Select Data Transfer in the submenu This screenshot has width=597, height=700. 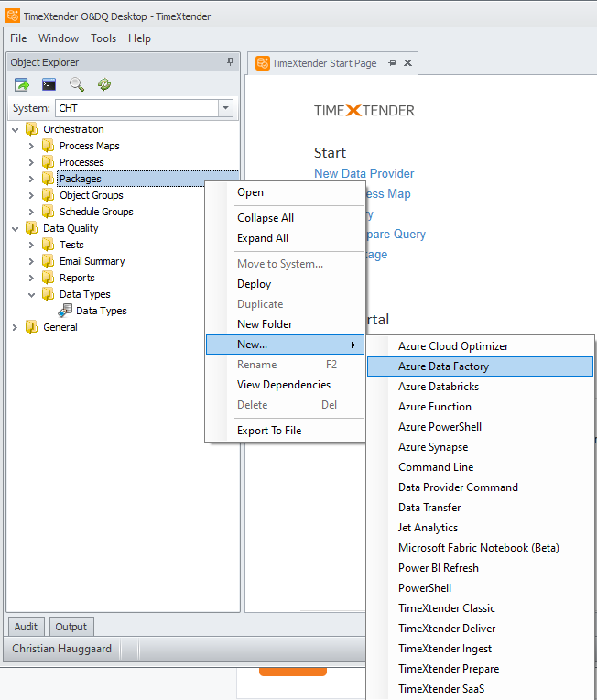pos(480,508)
